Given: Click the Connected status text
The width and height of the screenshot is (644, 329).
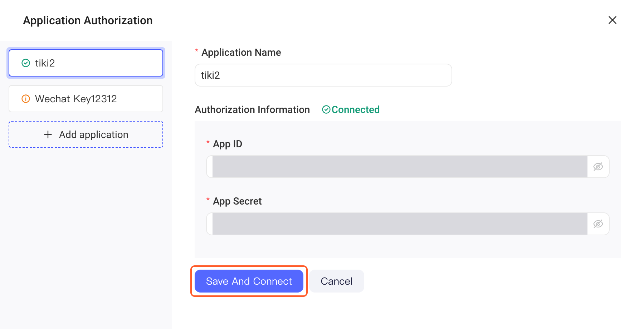Looking at the screenshot, I should 356,109.
